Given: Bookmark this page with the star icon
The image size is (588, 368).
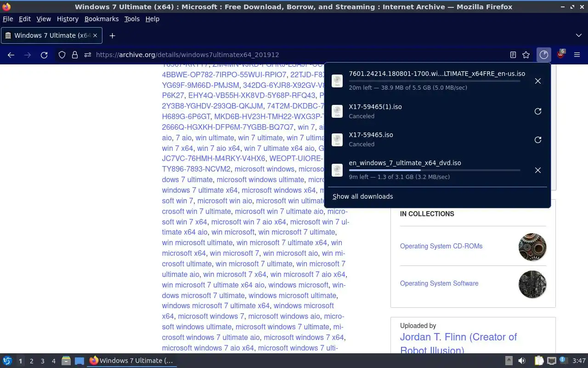Looking at the screenshot, I should pos(526,55).
